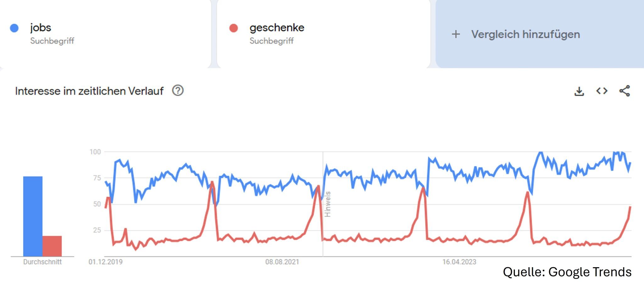Download the trend data as CSV
This screenshot has height=288, width=644.
tap(579, 91)
